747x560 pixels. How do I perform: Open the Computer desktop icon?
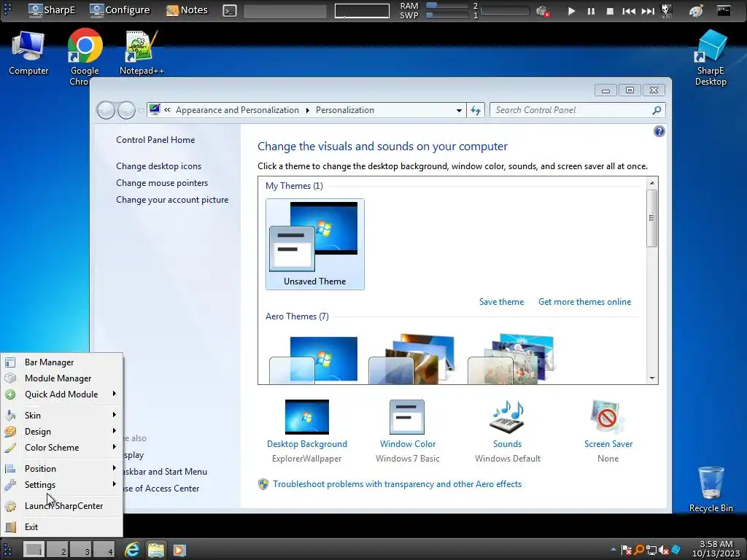point(28,52)
